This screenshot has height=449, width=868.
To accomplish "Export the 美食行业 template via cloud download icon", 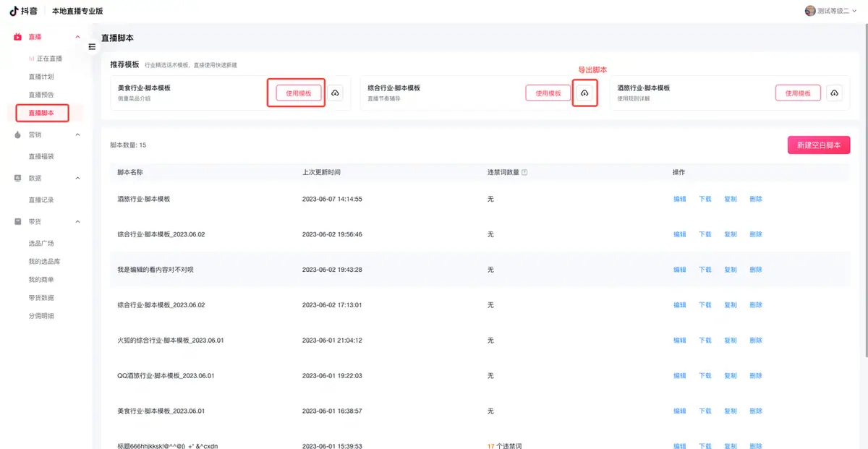I will [x=335, y=93].
